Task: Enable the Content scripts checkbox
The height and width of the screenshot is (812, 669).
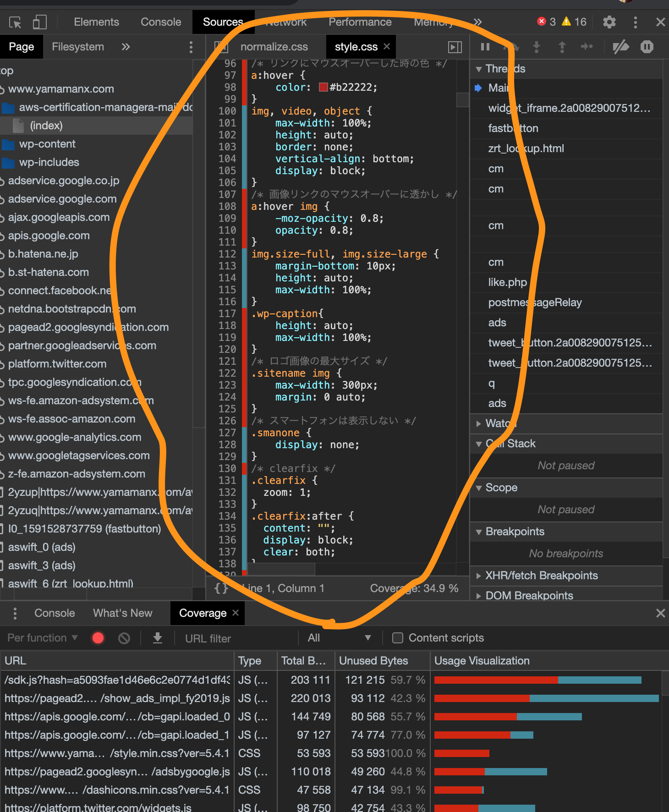Action: point(398,638)
